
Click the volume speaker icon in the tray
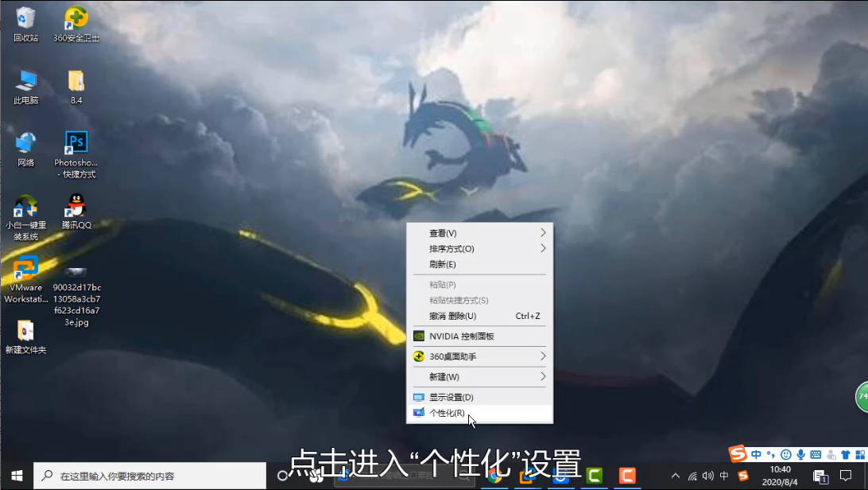(x=707, y=476)
